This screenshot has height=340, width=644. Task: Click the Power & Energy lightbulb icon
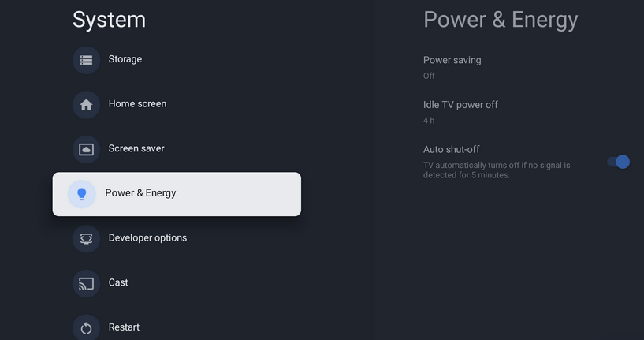pos(82,194)
